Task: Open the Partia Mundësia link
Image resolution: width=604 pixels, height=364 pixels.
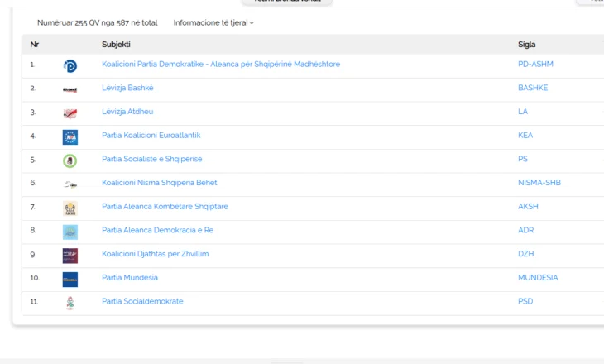Action: pyautogui.click(x=130, y=278)
